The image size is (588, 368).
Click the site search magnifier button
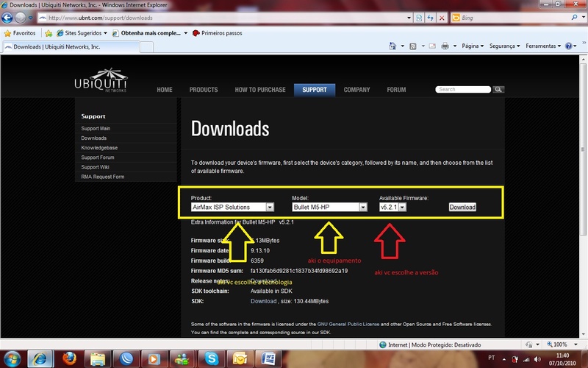point(498,89)
